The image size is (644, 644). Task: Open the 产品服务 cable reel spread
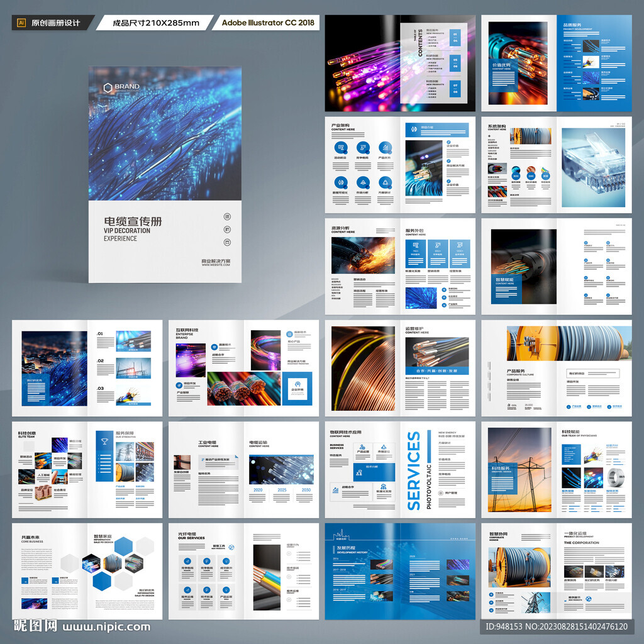[557, 369]
